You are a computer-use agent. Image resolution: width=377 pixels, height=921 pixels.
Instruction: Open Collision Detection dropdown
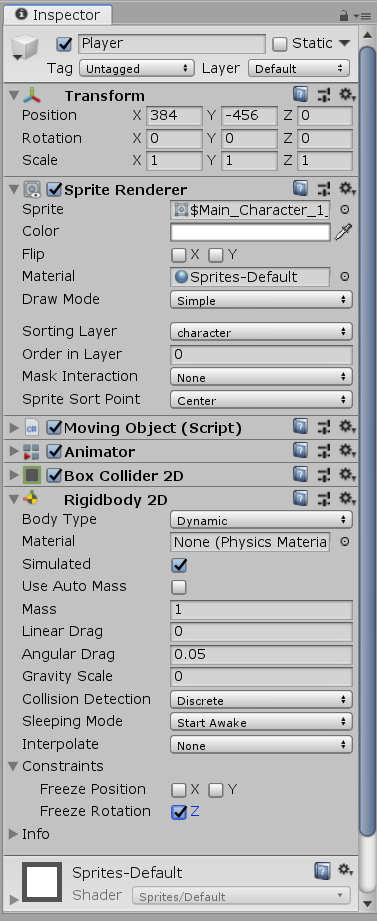point(261,700)
